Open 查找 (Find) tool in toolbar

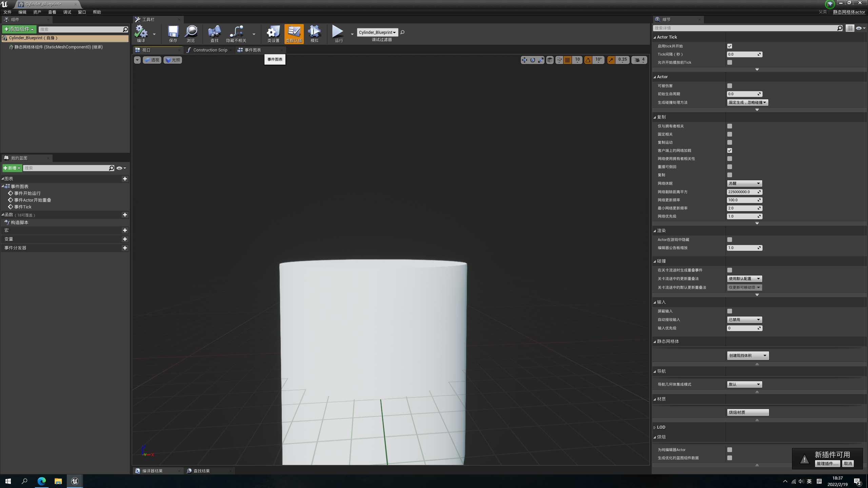[x=214, y=34]
